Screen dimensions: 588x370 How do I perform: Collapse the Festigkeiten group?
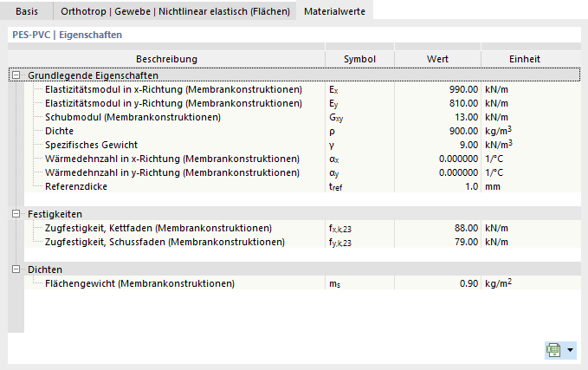(16, 214)
